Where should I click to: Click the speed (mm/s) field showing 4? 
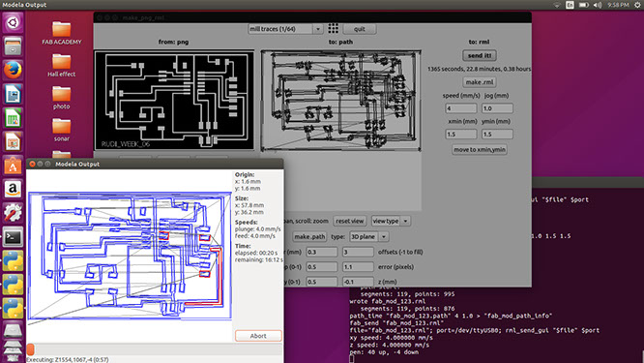point(461,108)
